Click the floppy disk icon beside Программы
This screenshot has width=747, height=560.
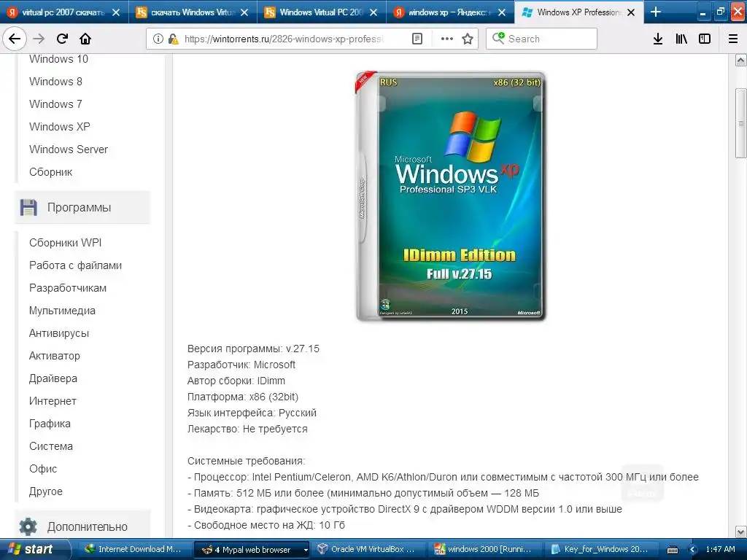pos(28,208)
